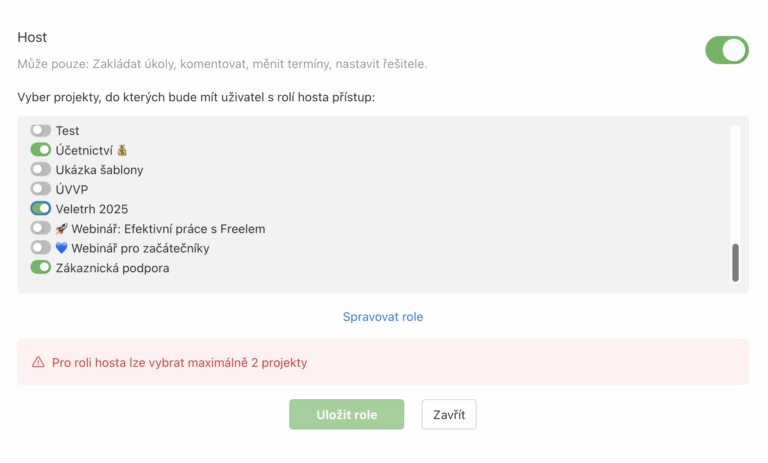Disable the Zákaznická podpora project toggle
Viewport: 768px width, 463px height.
41,268
